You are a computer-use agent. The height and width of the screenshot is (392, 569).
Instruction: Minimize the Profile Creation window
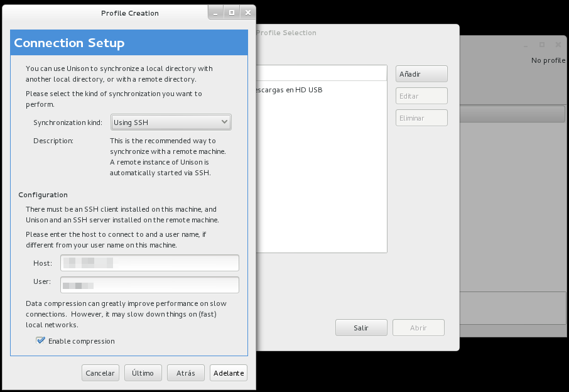coord(215,13)
